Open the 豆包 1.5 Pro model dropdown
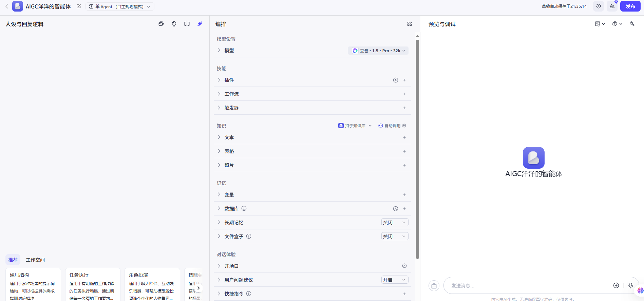This screenshot has width=644, height=301. pyautogui.click(x=378, y=51)
